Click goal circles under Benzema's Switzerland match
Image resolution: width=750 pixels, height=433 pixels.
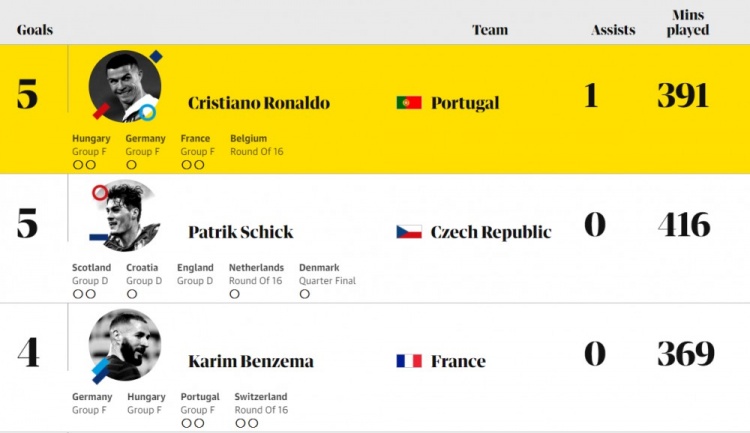(x=246, y=423)
